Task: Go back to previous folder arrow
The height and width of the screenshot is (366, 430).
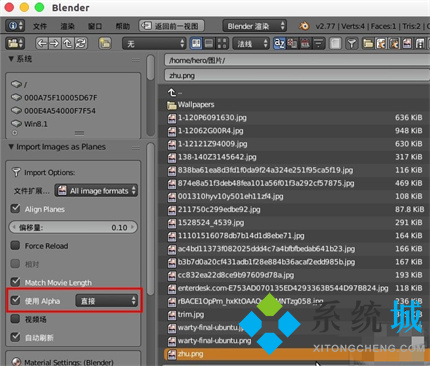Action: click(x=42, y=43)
